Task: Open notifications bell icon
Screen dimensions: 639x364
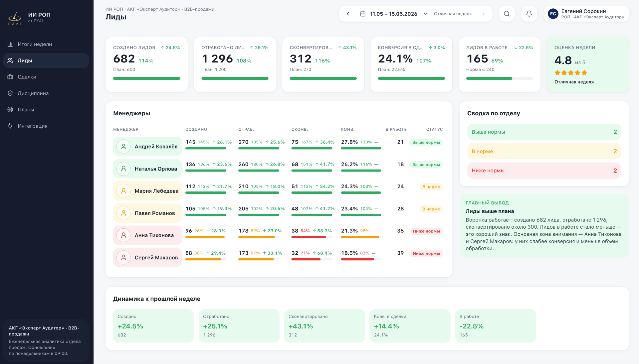Action: coord(529,14)
